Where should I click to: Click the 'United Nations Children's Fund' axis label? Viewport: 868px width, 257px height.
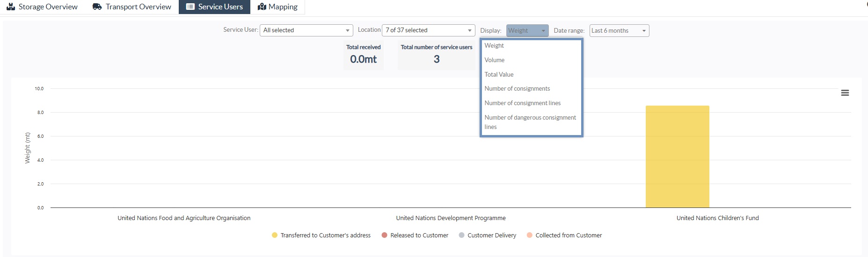[717, 218]
